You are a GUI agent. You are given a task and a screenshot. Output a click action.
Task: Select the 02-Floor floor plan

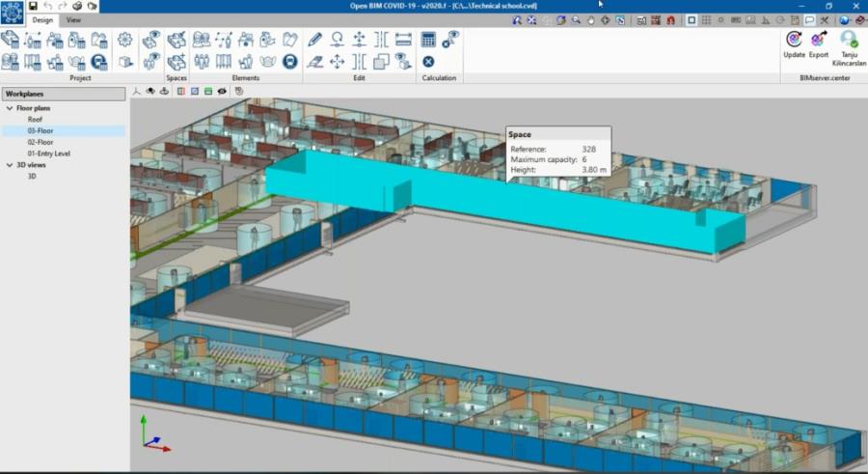tap(41, 142)
